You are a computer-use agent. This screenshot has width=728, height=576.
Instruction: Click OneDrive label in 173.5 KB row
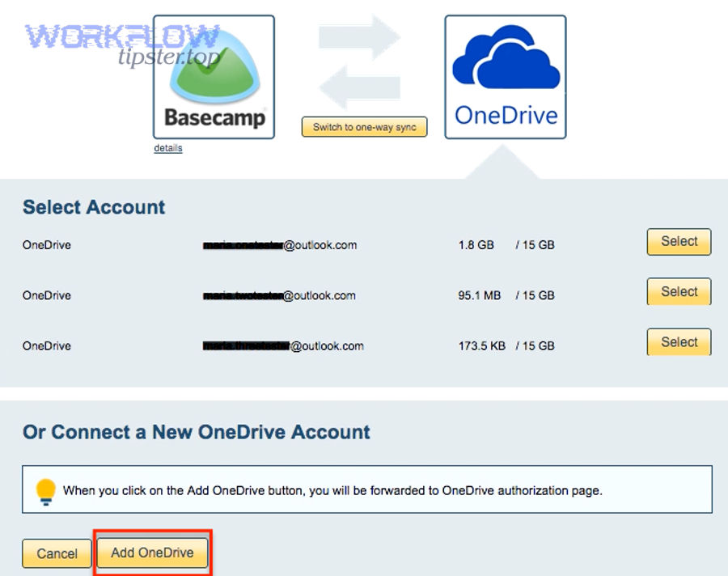coord(47,346)
